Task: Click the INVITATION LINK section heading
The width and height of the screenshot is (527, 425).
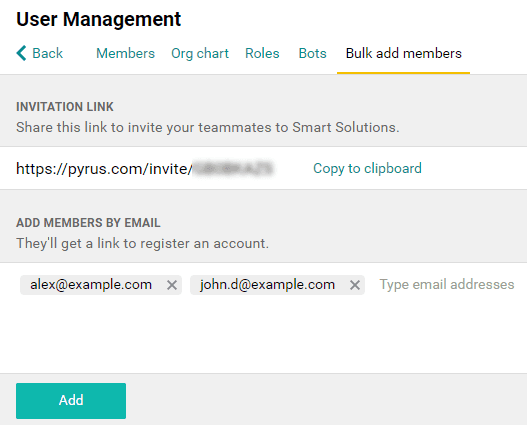Action: 65,107
